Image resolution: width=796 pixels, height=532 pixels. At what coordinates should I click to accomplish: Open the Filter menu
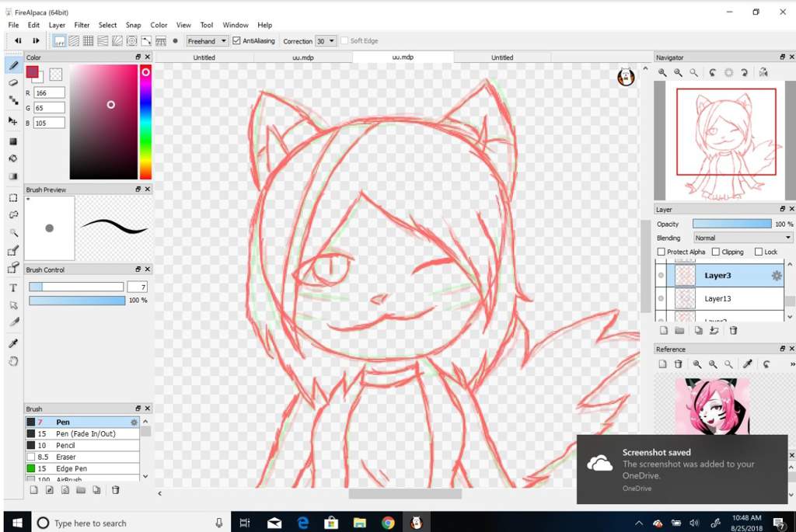82,25
